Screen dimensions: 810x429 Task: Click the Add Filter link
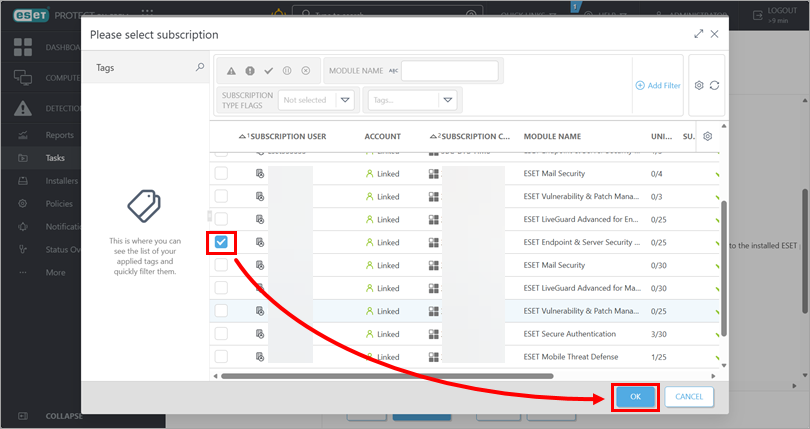[x=658, y=86]
